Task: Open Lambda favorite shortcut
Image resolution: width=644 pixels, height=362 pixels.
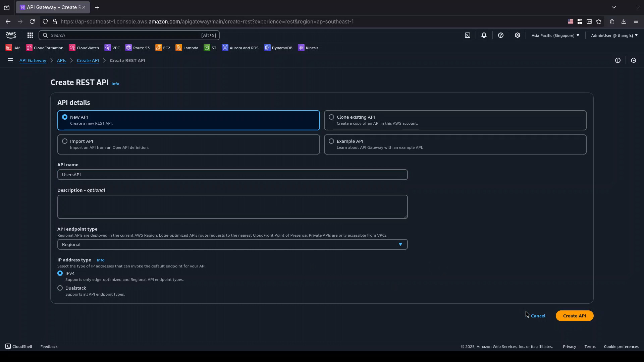Action: 187,48
